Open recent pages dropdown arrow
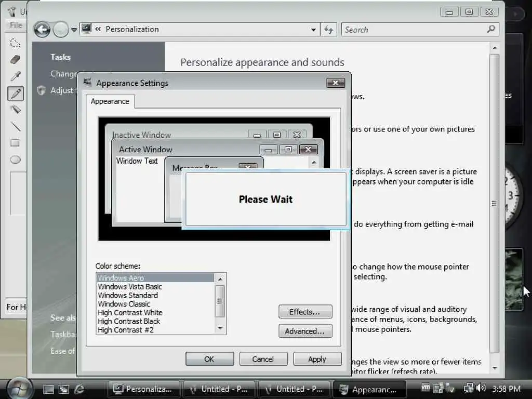Viewport: 532px width, 399px height. [x=74, y=30]
